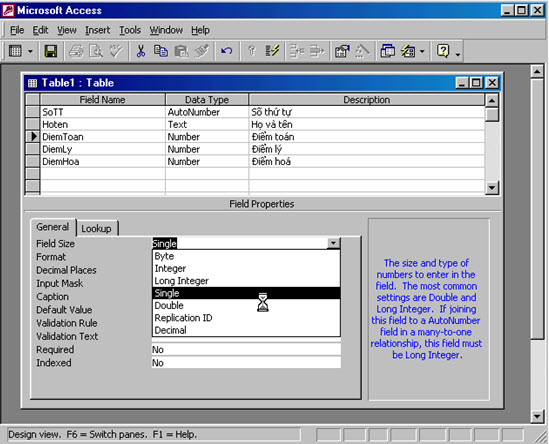Open the Tools menu
The height and width of the screenshot is (444, 549).
(130, 30)
